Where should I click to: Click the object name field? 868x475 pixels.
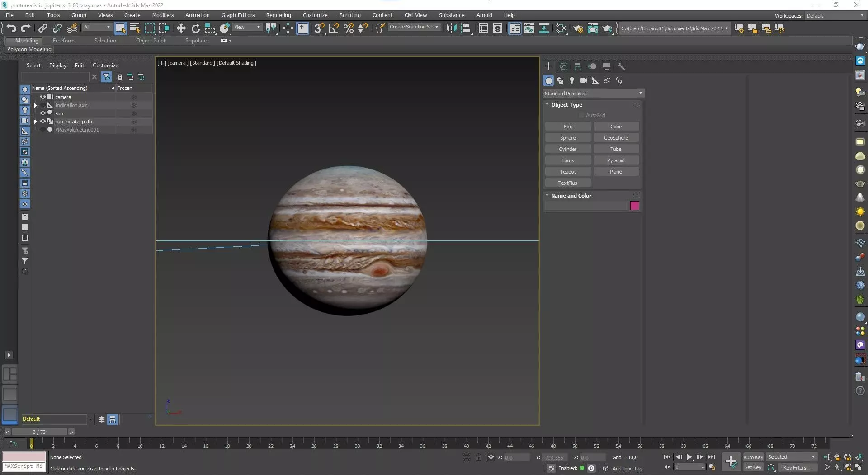[x=586, y=206]
